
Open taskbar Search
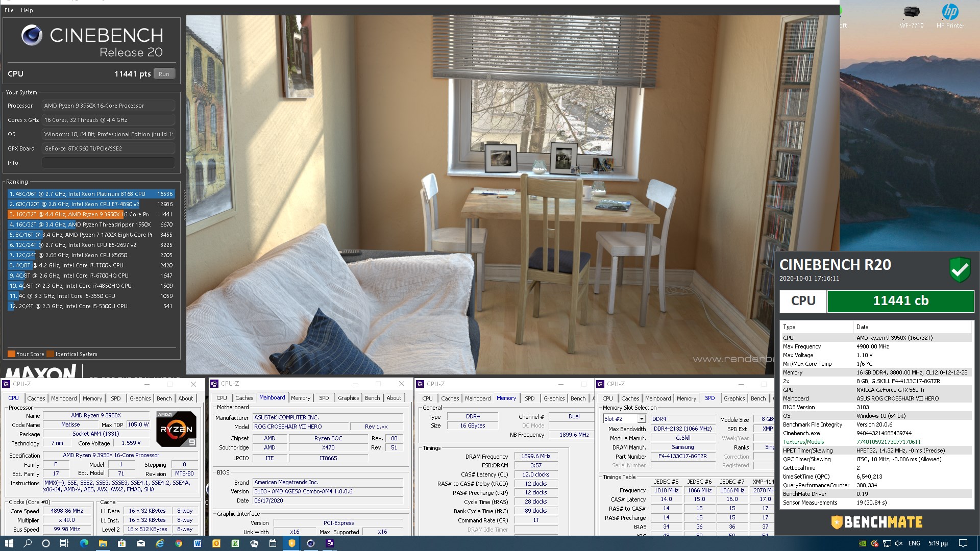28,543
